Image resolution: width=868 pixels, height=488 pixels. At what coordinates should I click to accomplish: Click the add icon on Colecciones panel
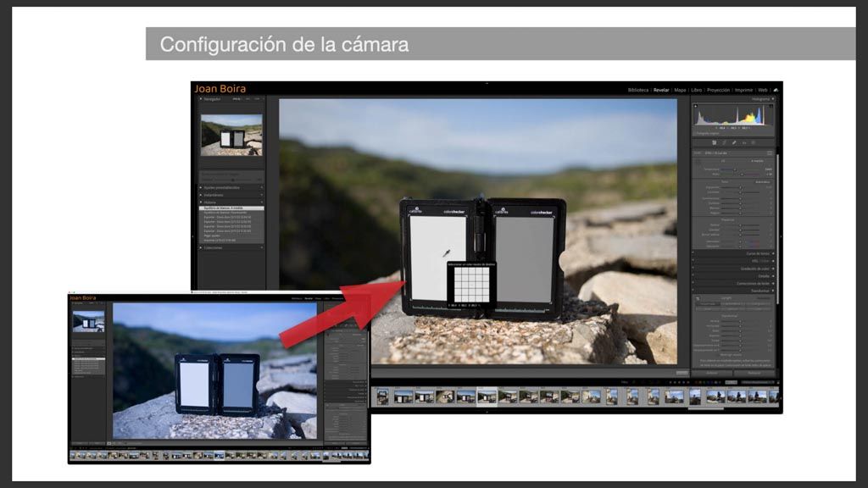261,247
